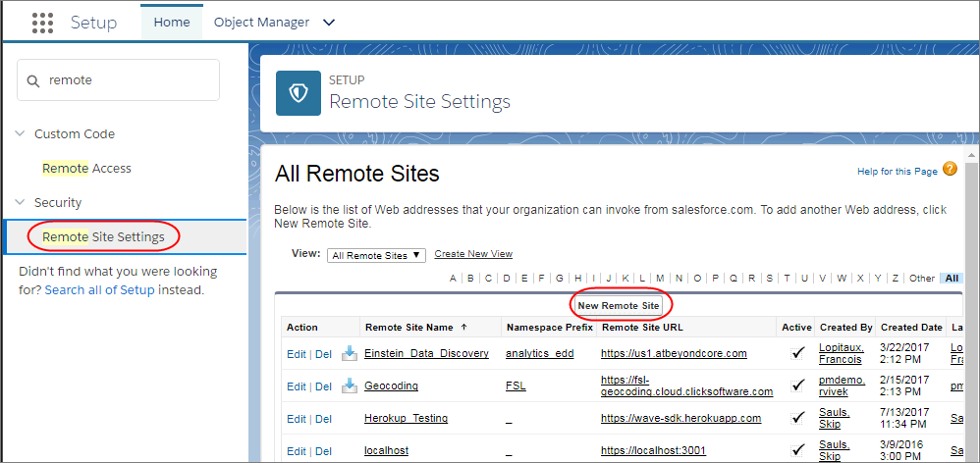Sort by Created Date column header
This screenshot has width=980, height=463.
coord(911,327)
